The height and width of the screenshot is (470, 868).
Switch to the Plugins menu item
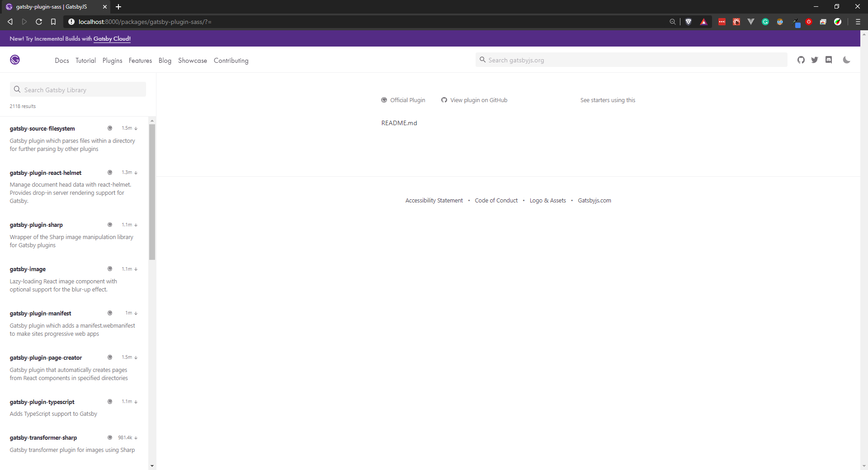point(112,60)
